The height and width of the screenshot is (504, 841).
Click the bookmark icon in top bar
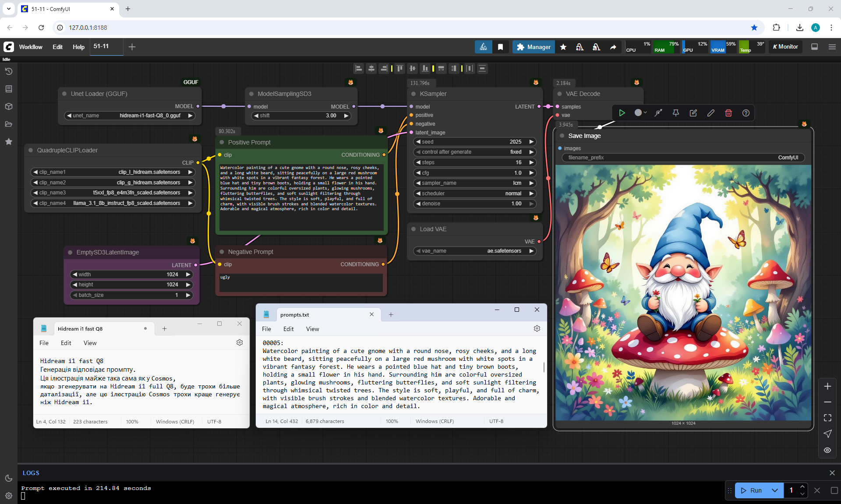point(500,47)
